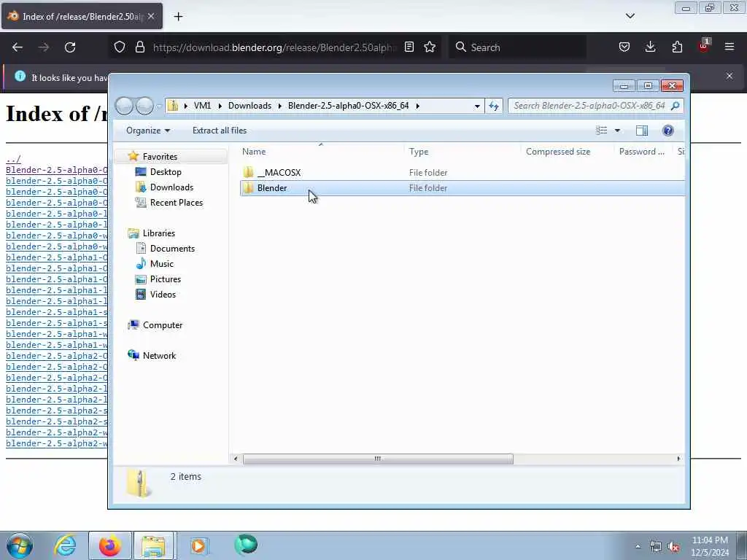747x560 pixels.
Task: Sort by Password column header
Action: (x=641, y=152)
